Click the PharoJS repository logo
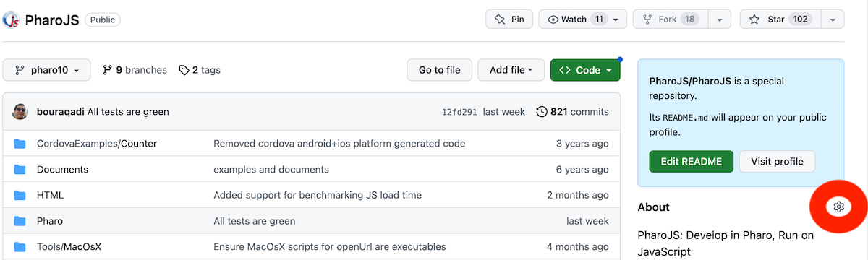The height and width of the screenshot is (260, 868). (x=11, y=19)
